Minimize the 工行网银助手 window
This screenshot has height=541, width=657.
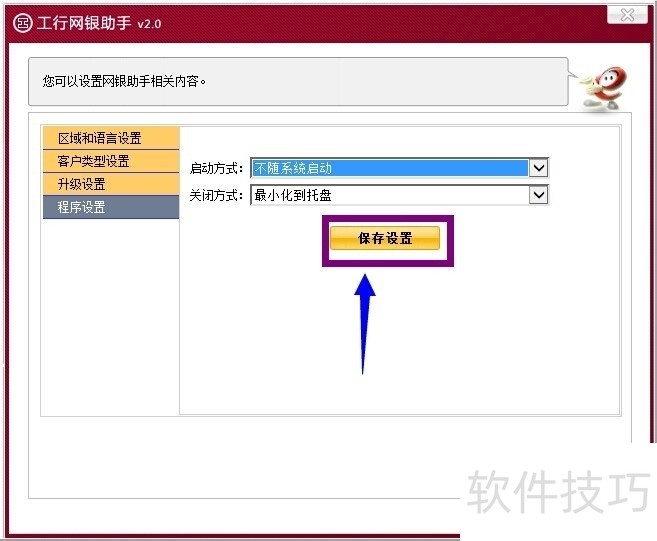(x=588, y=14)
